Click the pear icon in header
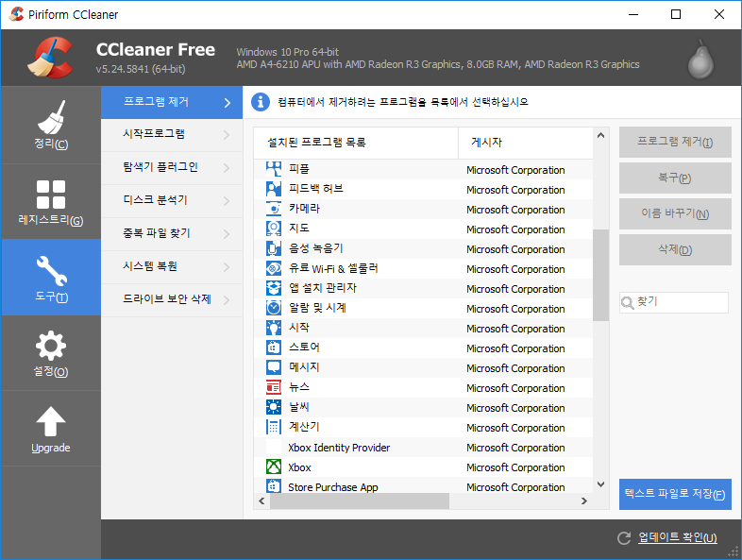Image resolution: width=742 pixels, height=560 pixels. point(700,60)
